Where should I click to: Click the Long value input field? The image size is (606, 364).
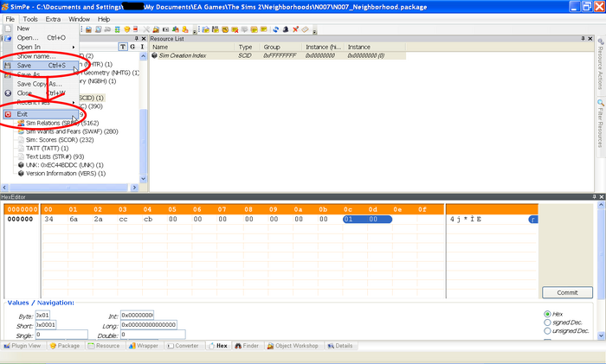[149, 325]
